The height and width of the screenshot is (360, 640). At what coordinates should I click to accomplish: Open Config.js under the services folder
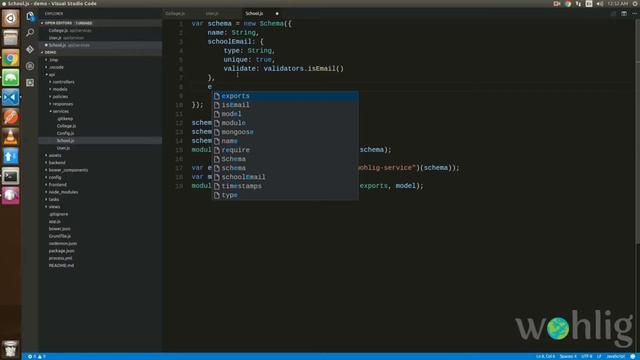click(100, 133)
